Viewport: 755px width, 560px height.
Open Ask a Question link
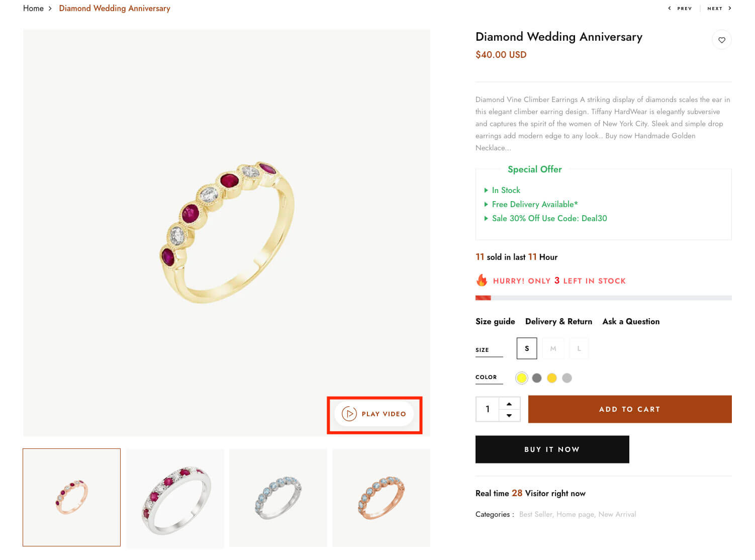(x=631, y=321)
